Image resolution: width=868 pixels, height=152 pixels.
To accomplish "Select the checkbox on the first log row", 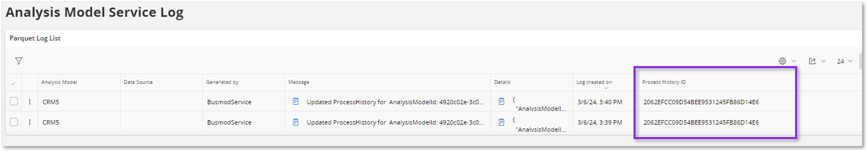I will (x=14, y=101).
